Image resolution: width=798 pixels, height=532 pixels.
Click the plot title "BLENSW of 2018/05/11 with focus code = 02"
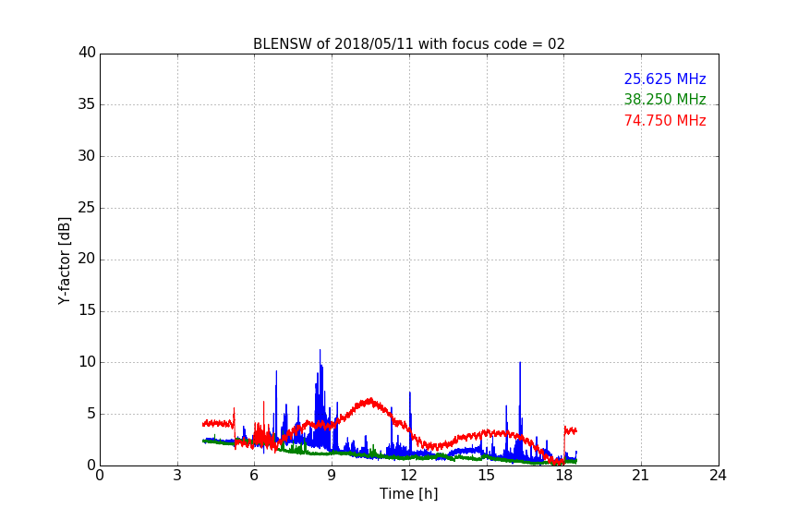click(408, 43)
